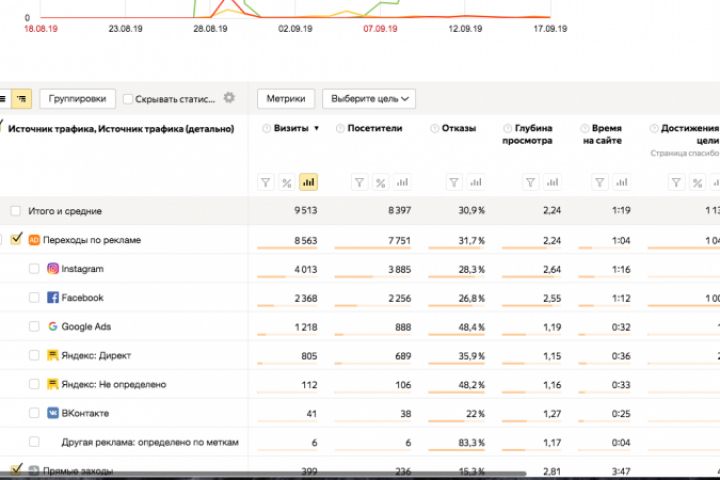Uncheck the Переходы по рекламе checkbox

[16, 240]
